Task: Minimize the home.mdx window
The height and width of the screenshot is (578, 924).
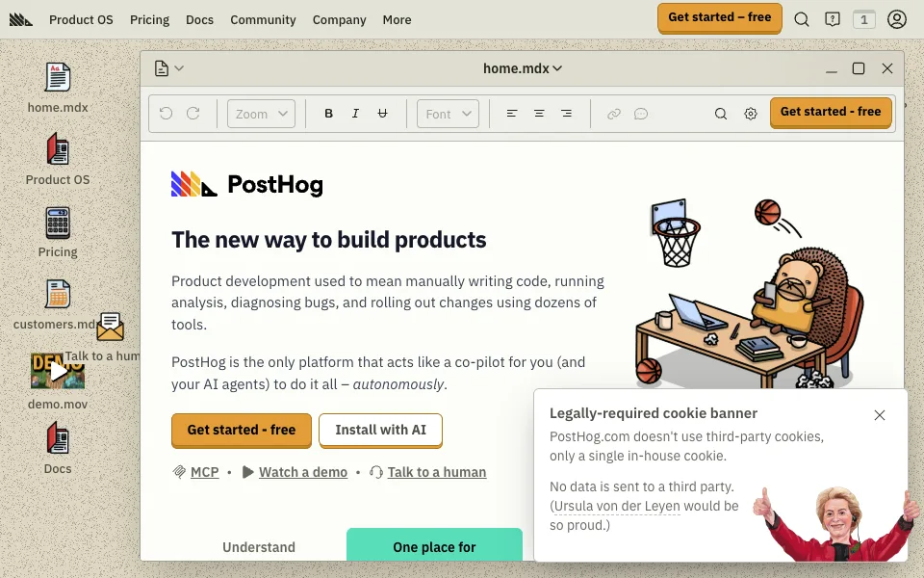Action: point(832,69)
